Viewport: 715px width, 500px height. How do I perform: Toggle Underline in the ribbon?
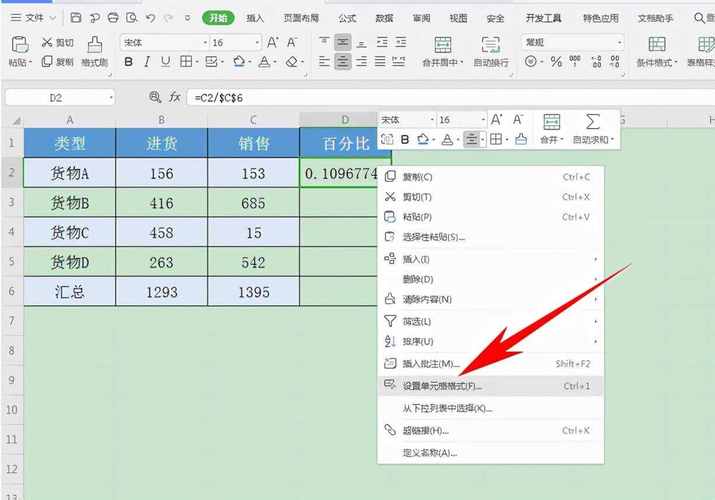point(165,61)
